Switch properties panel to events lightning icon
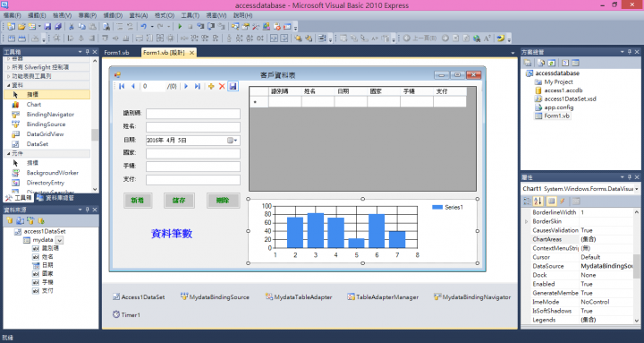Image resolution: width=644 pixels, height=343 pixels. [x=563, y=202]
